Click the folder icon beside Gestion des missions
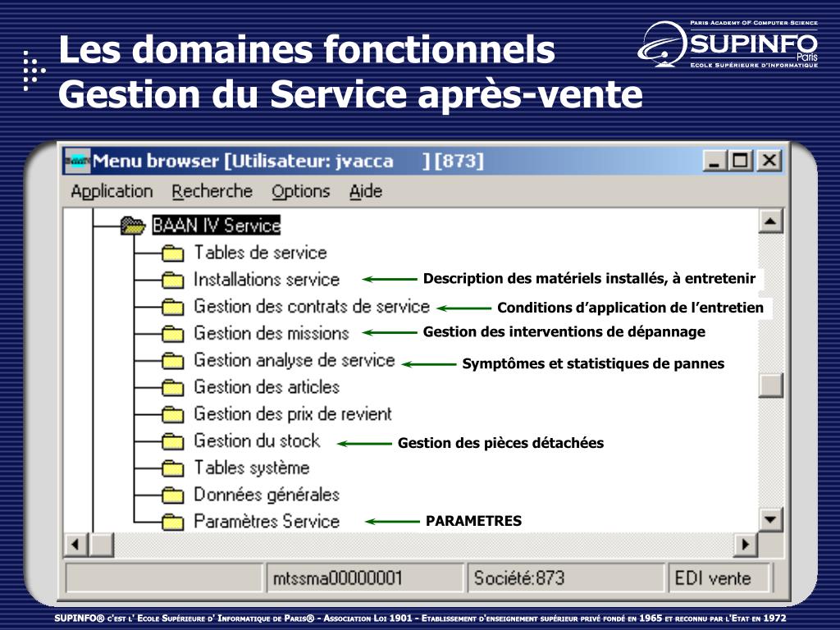The height and width of the screenshot is (630, 840). click(x=172, y=333)
